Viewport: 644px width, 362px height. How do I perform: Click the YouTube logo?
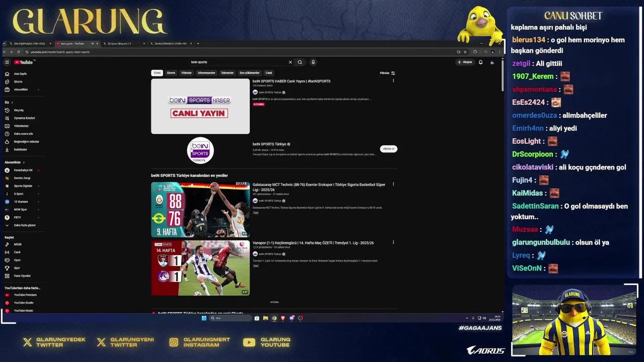click(24, 62)
